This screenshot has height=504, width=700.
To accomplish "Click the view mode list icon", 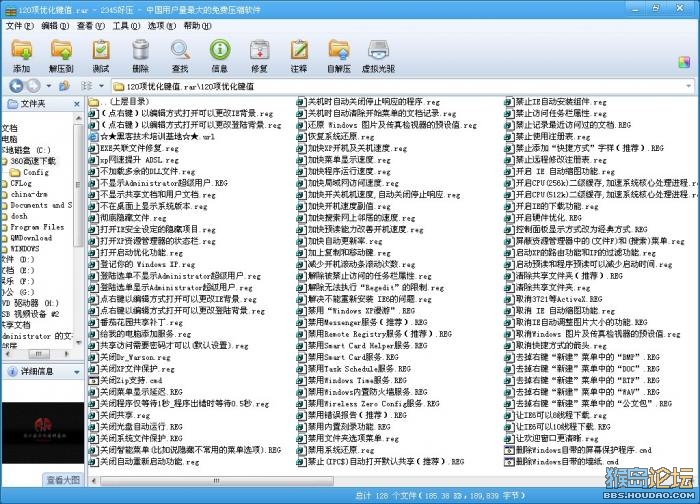I will click(x=87, y=86).
